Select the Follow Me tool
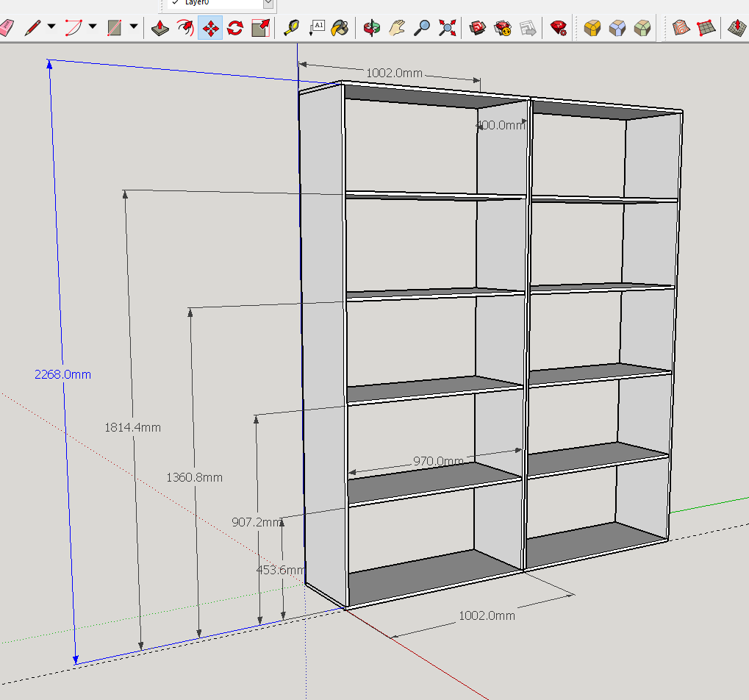 pos(185,28)
